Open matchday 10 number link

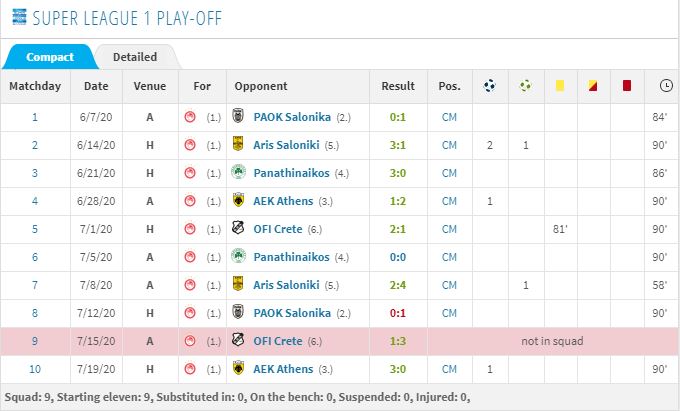click(35, 369)
